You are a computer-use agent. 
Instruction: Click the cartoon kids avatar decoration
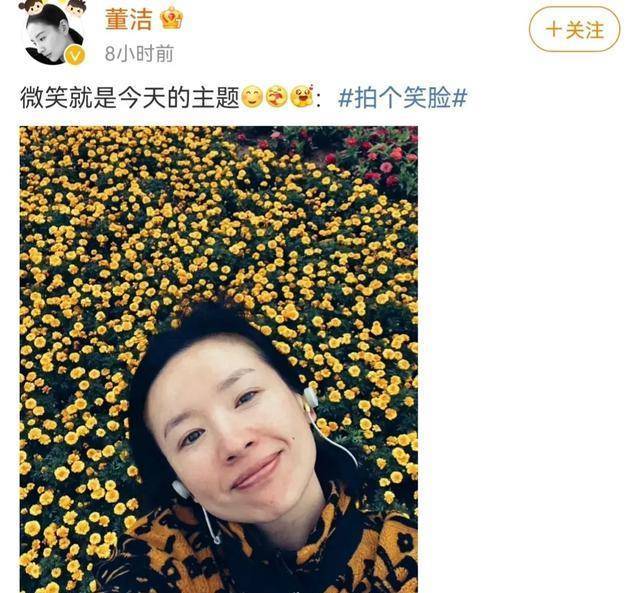[53, 7]
